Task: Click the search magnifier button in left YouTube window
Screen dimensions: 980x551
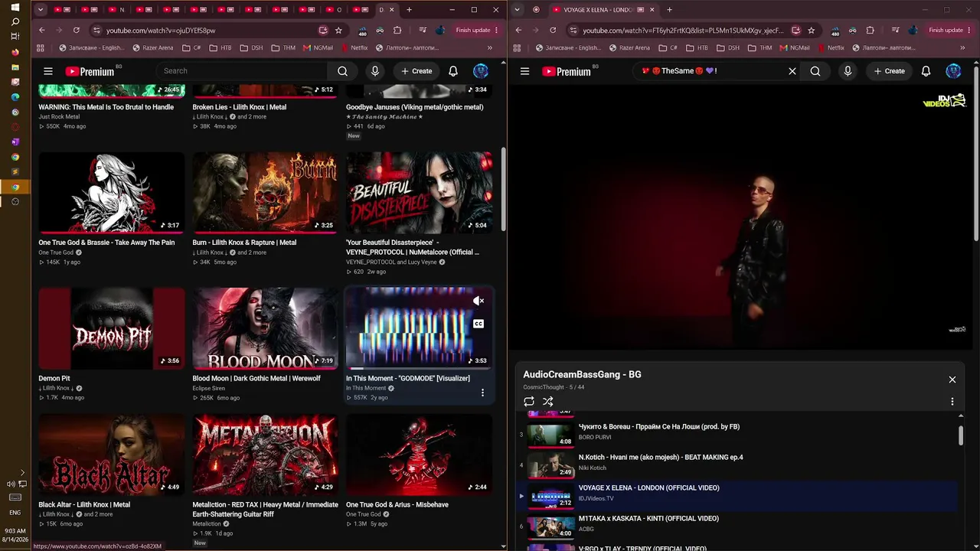Action: pyautogui.click(x=342, y=71)
